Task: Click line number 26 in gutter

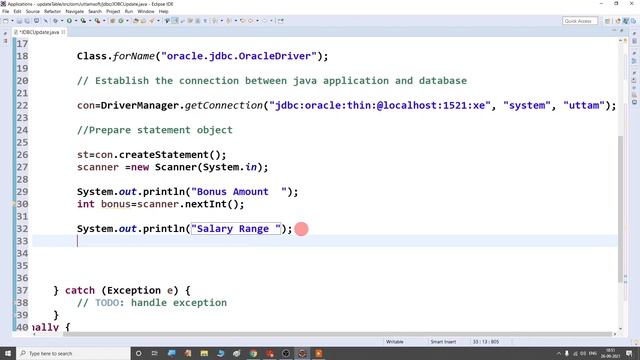Action: (22, 155)
